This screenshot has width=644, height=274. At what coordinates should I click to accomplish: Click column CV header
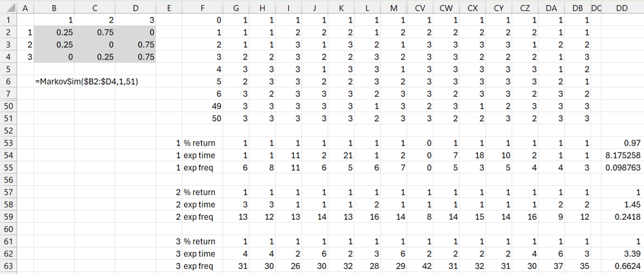click(420, 8)
